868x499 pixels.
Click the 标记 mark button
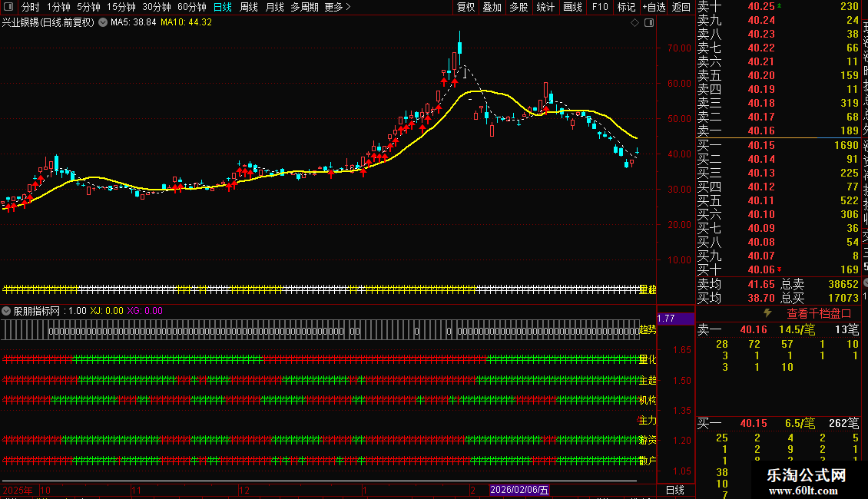pyautogui.click(x=627, y=7)
